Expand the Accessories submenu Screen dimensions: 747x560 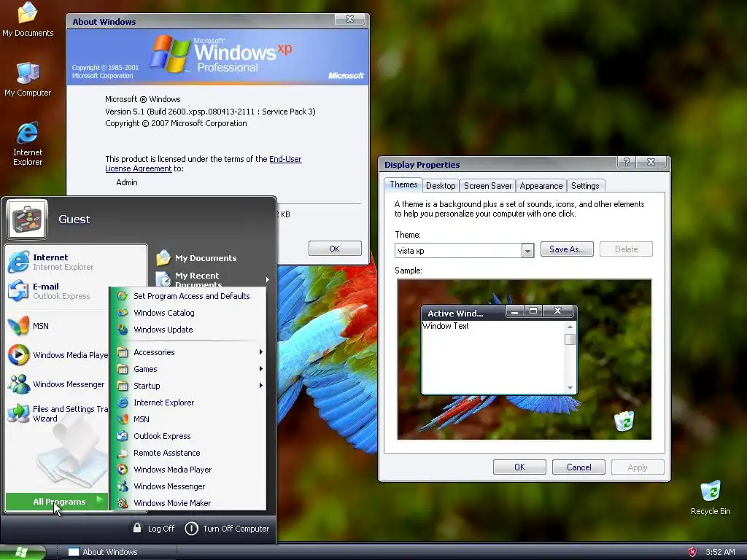(188, 352)
